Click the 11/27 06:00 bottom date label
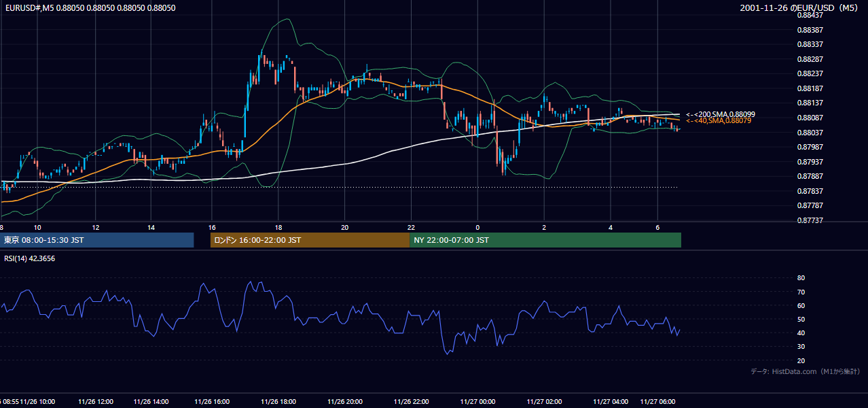Image resolution: width=868 pixels, height=408 pixels. [x=657, y=401]
